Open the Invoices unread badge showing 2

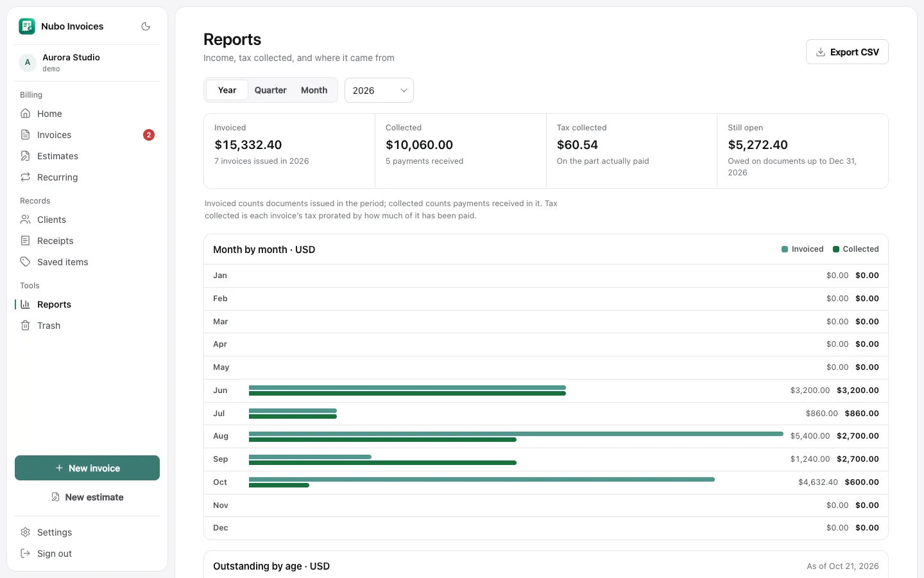coord(149,135)
